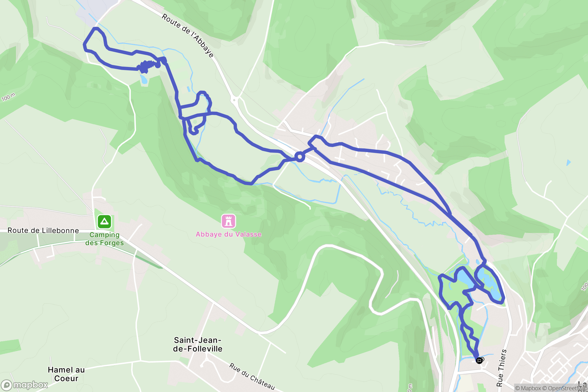Viewport: 588px width, 392px height.
Task: Click the Route de l'Abbaye road label
Action: 188,36
